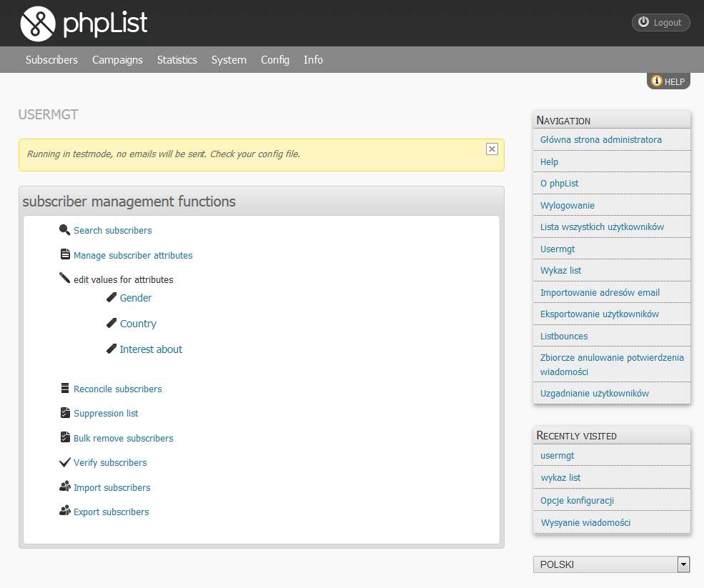This screenshot has width=704, height=588.
Task: Open the Campaigns menu
Action: tap(118, 60)
